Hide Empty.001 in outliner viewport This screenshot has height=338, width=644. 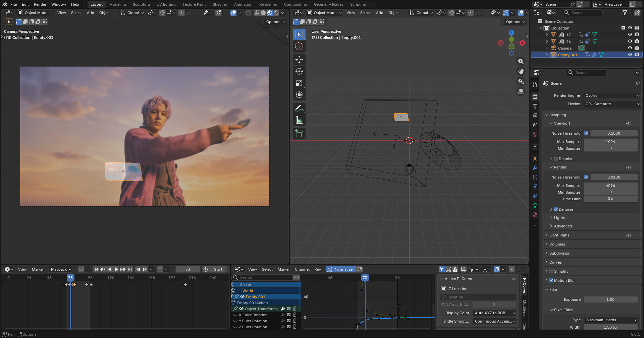coord(630,55)
